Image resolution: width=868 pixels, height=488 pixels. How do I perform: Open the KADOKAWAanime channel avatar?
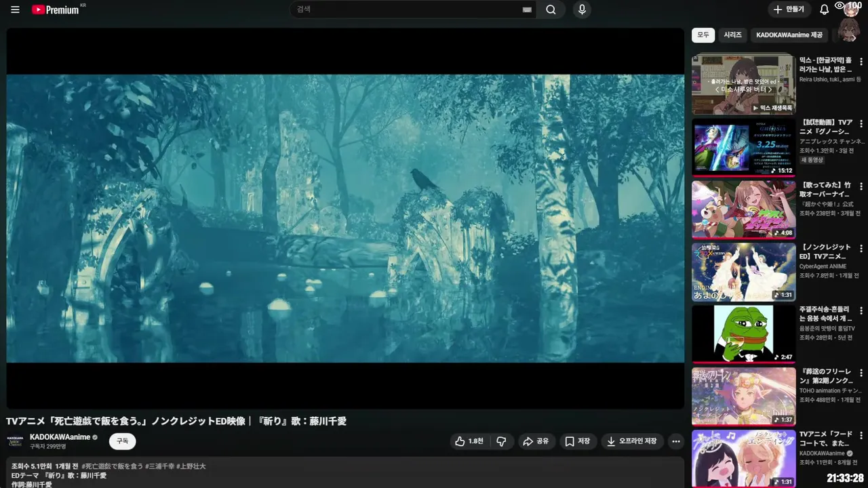15,441
